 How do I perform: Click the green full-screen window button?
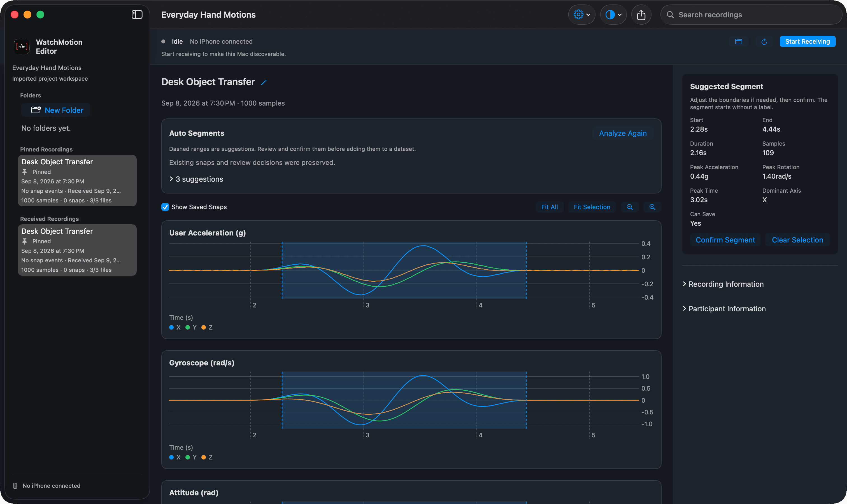[40, 15]
